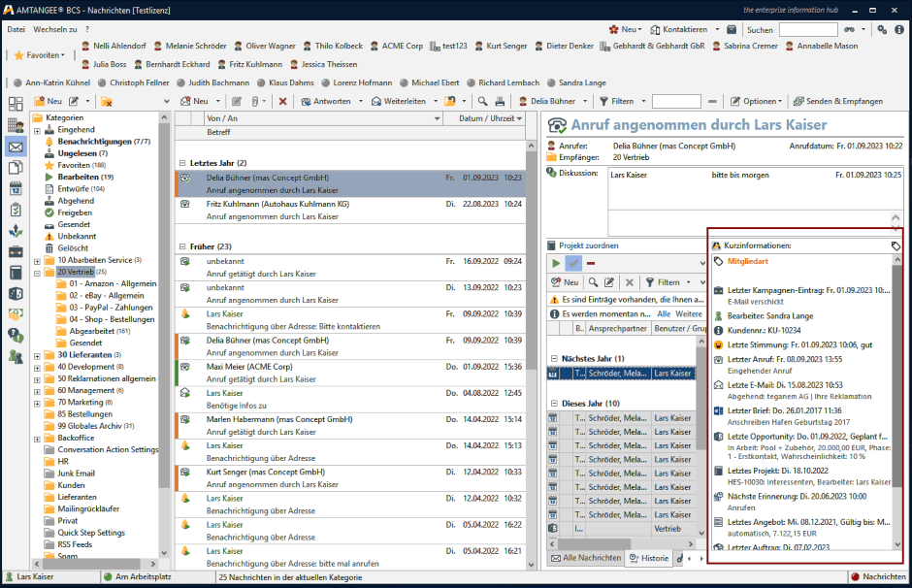Screen dimensions: 912x588
Task: Click the Kontaktieren button
Action: coord(679,30)
